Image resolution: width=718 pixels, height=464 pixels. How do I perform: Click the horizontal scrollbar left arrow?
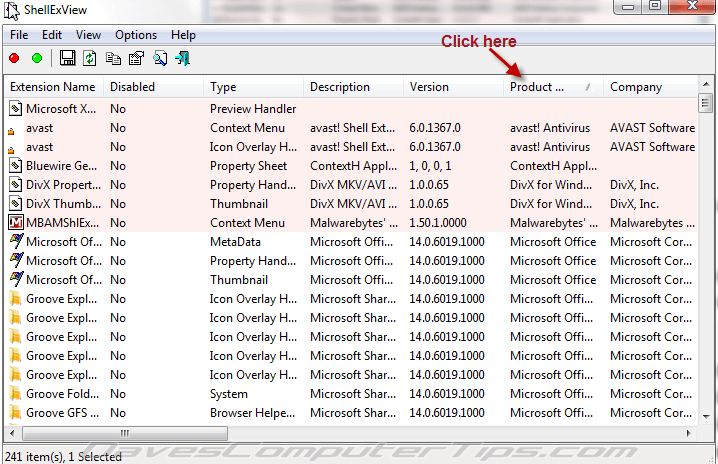(12, 433)
